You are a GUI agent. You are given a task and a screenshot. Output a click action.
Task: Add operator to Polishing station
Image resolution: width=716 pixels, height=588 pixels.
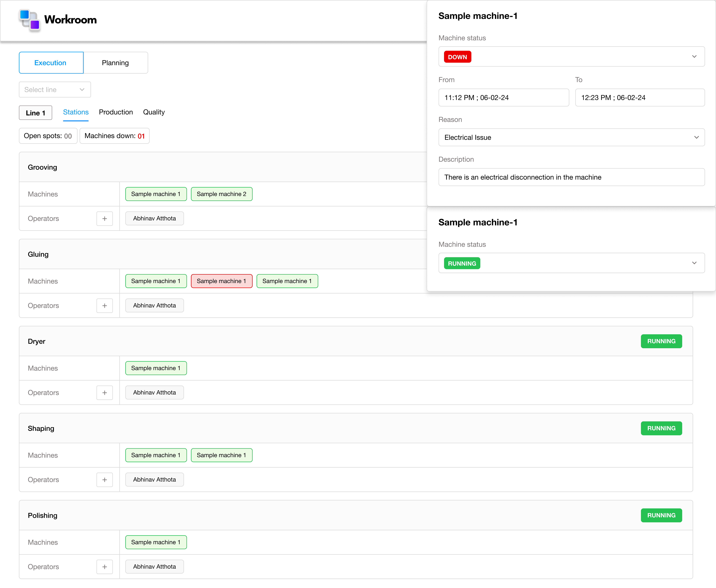point(105,567)
